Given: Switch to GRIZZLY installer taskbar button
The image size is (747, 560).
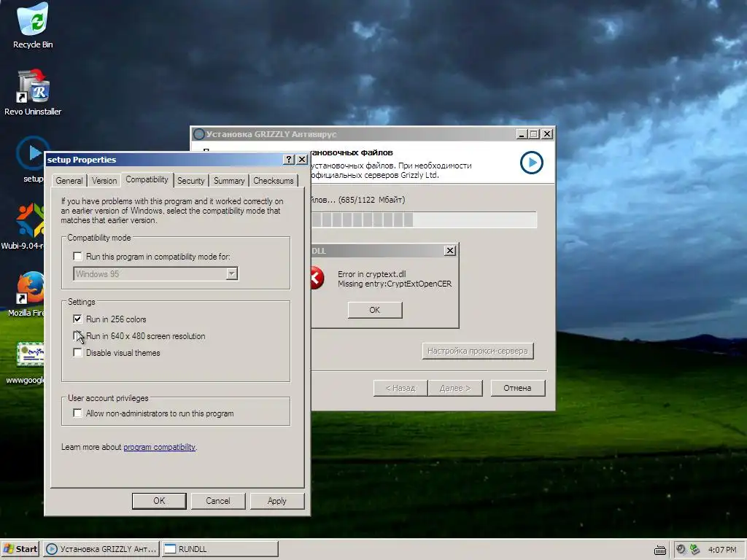Looking at the screenshot, I should click(101, 549).
